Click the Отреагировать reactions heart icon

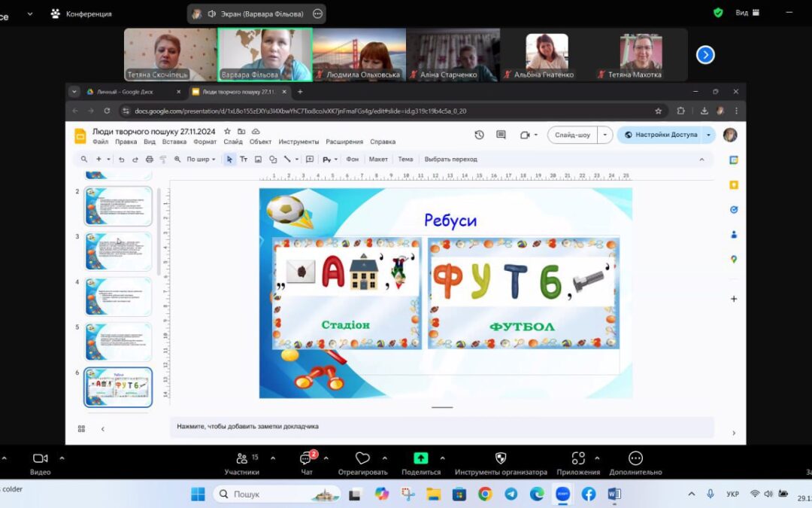coord(362,458)
